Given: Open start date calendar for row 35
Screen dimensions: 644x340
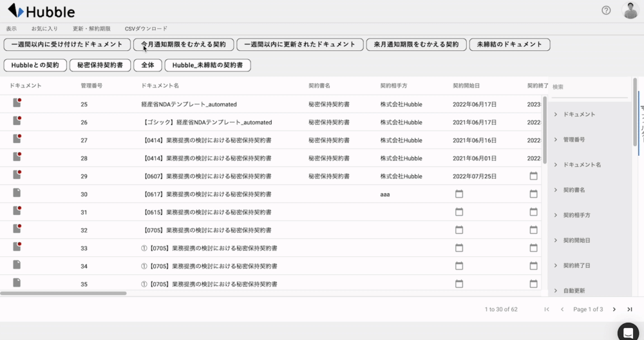Looking at the screenshot, I should coord(459,284).
